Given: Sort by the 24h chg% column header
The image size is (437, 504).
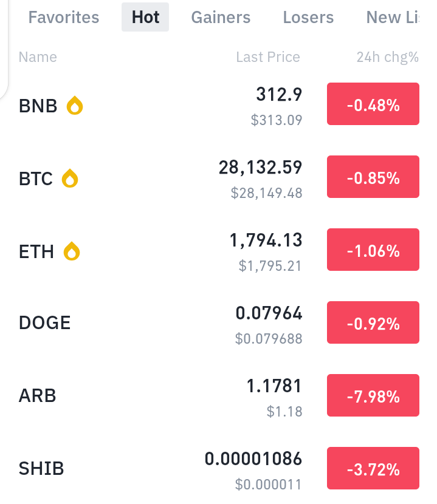Looking at the screenshot, I should [x=387, y=57].
